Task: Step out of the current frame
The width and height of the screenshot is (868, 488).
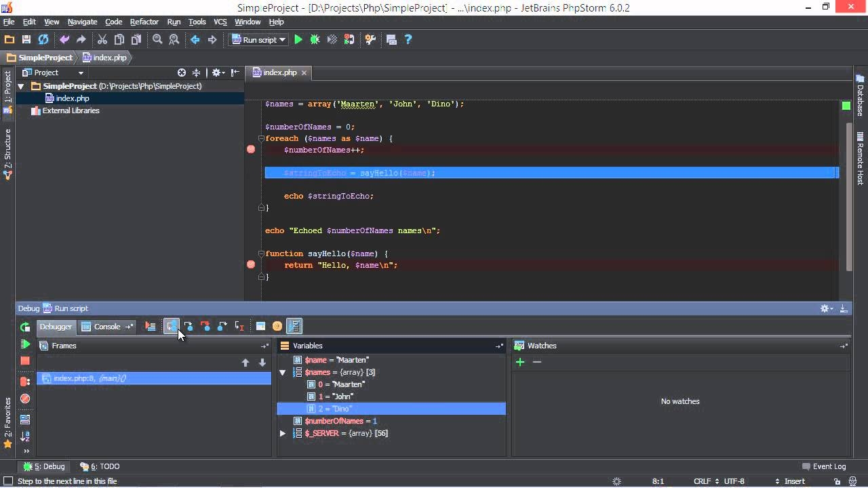Action: [x=222, y=327]
